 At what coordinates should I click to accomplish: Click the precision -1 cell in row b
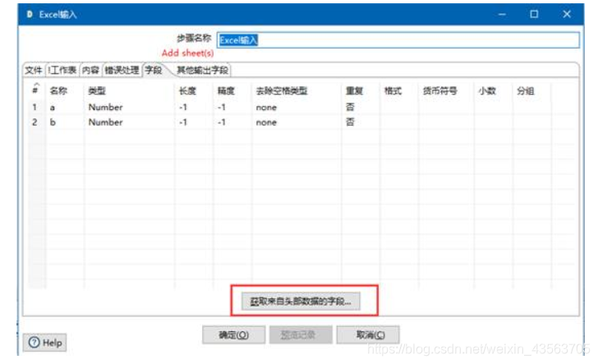(222, 122)
